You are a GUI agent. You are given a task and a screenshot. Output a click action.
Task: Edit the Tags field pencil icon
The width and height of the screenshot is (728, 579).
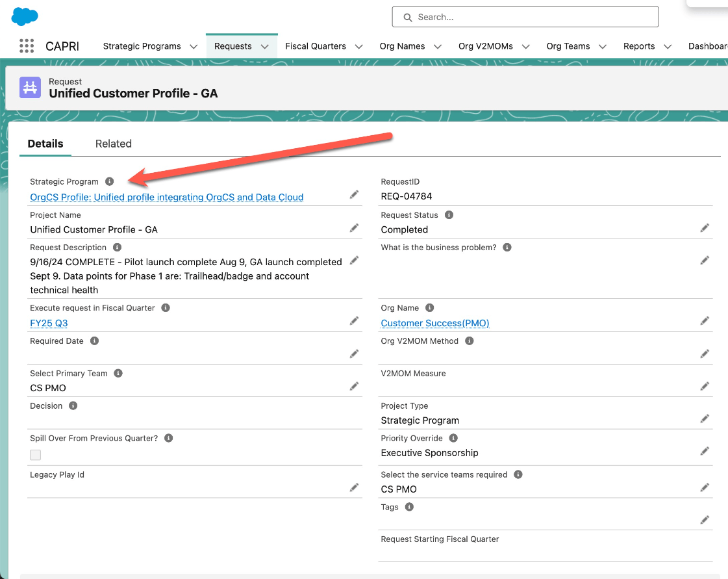point(705,520)
